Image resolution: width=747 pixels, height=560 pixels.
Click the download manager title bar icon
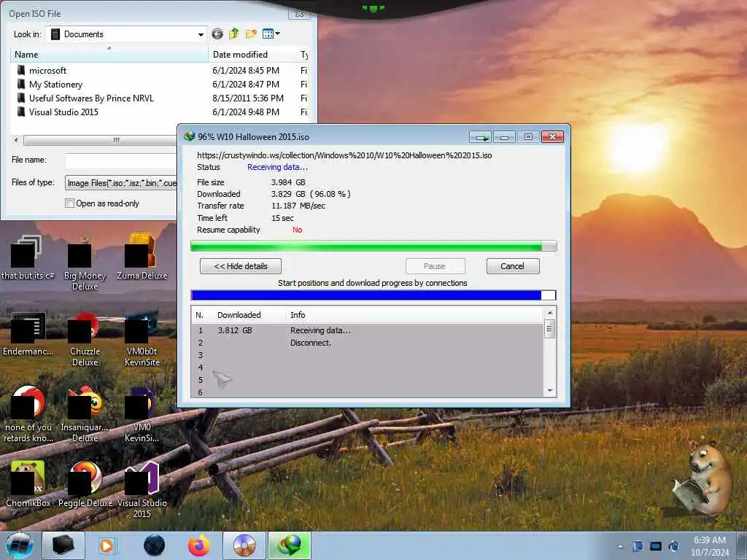click(x=190, y=136)
